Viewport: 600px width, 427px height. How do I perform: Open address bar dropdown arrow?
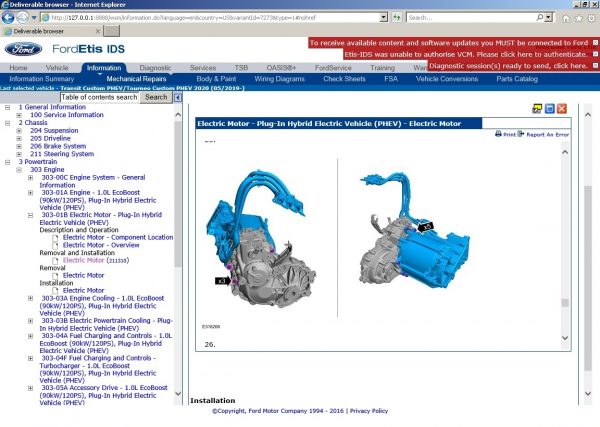[384, 18]
